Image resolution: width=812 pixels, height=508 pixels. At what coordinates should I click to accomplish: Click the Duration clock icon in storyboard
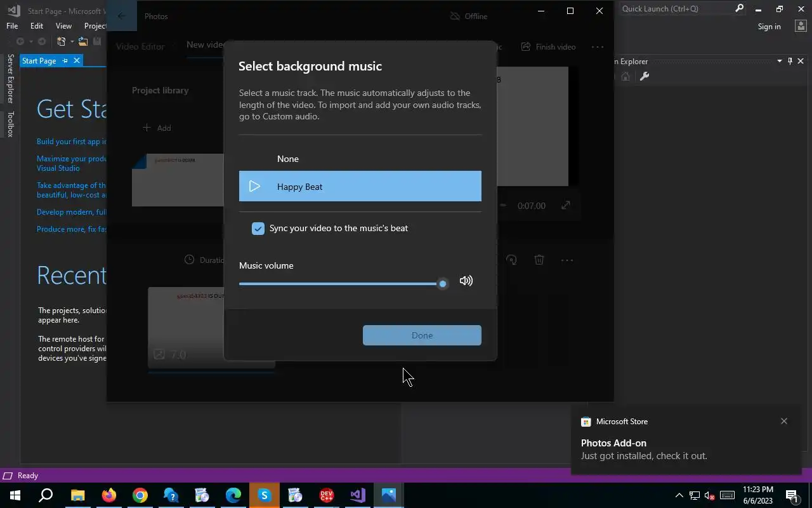189,260
